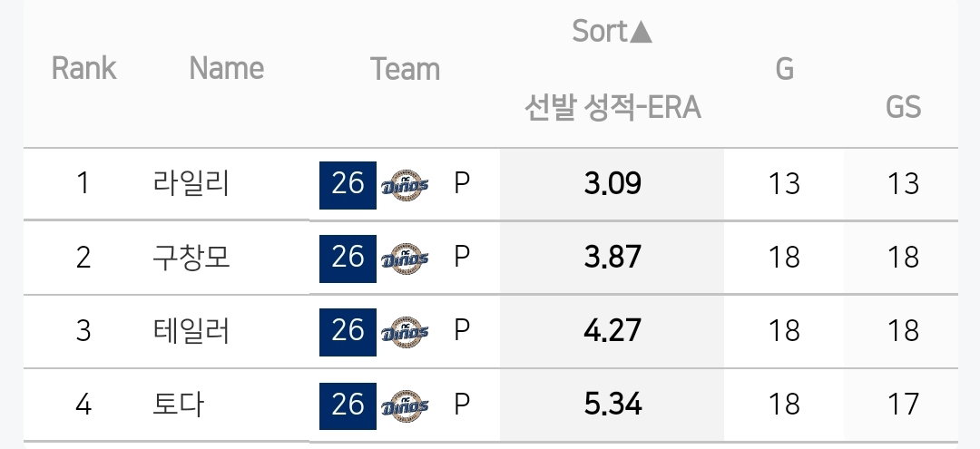This screenshot has height=449, width=980.
Task: Click the 26 year badge in 토다 row
Action: click(348, 405)
